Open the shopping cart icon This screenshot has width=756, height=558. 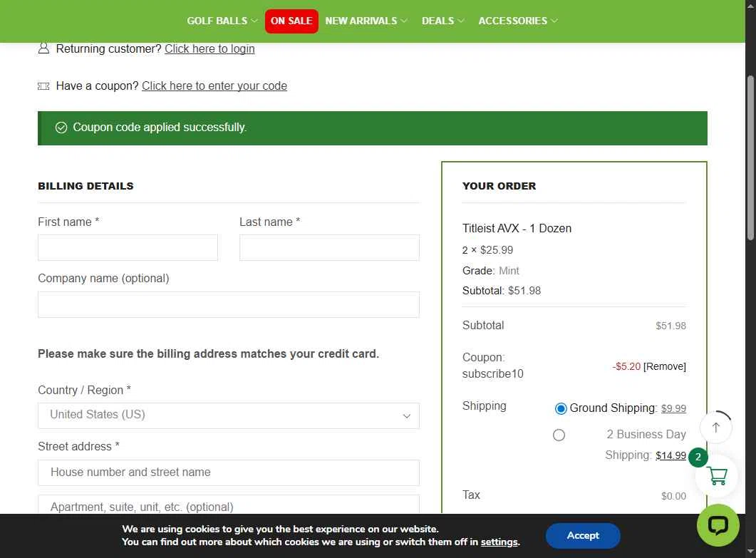[717, 477]
